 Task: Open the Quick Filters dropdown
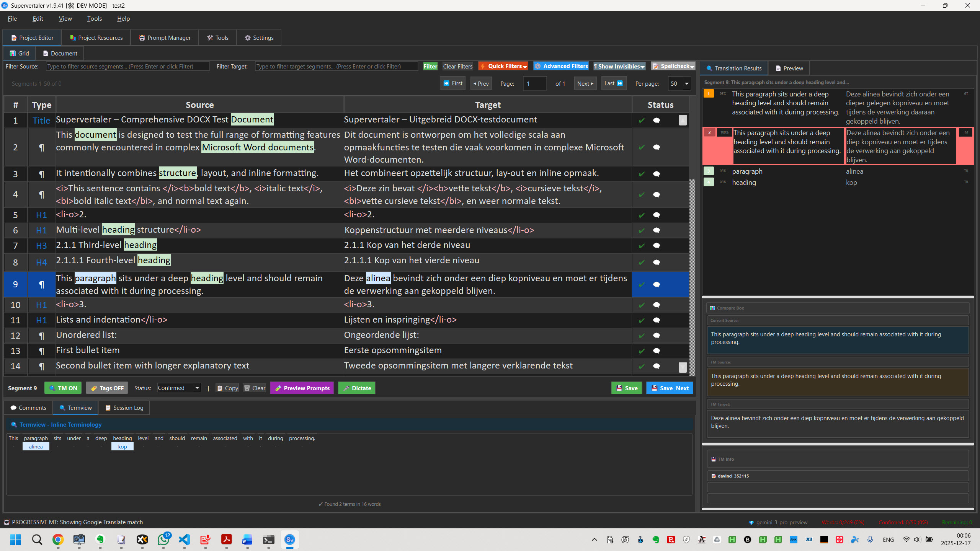click(503, 66)
